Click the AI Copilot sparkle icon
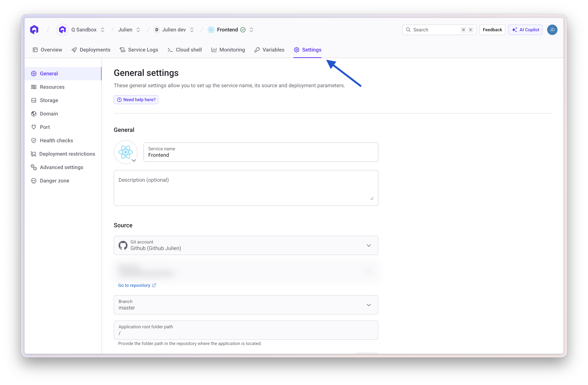Screen dimensions: 588x385 click(515, 30)
